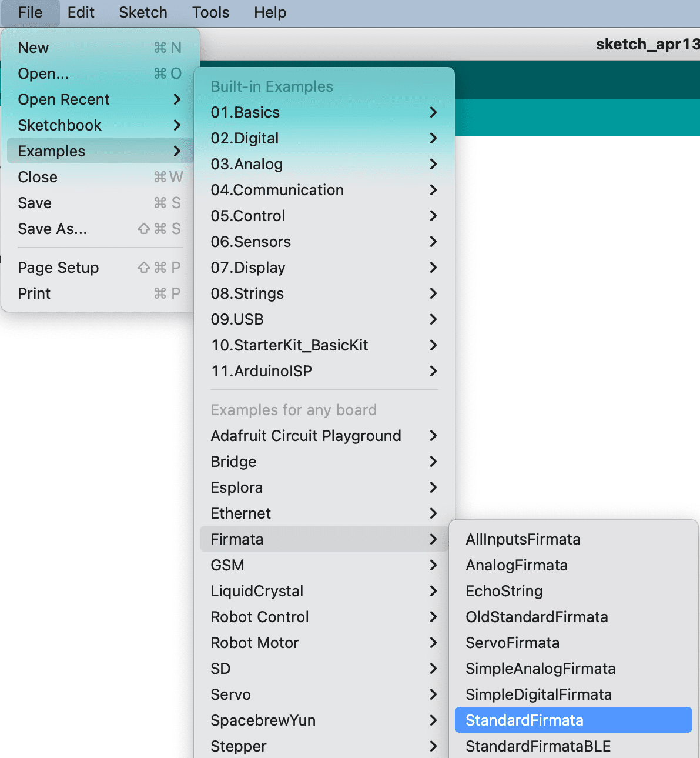Open the 10.StarterKit_BasicKit submenu
Screen dimensions: 700x758
324,345
